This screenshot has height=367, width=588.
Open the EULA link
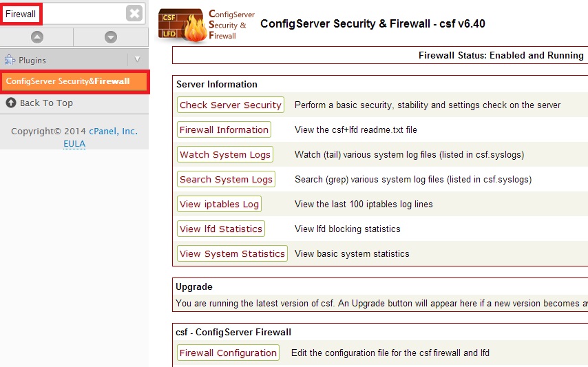[x=74, y=143]
